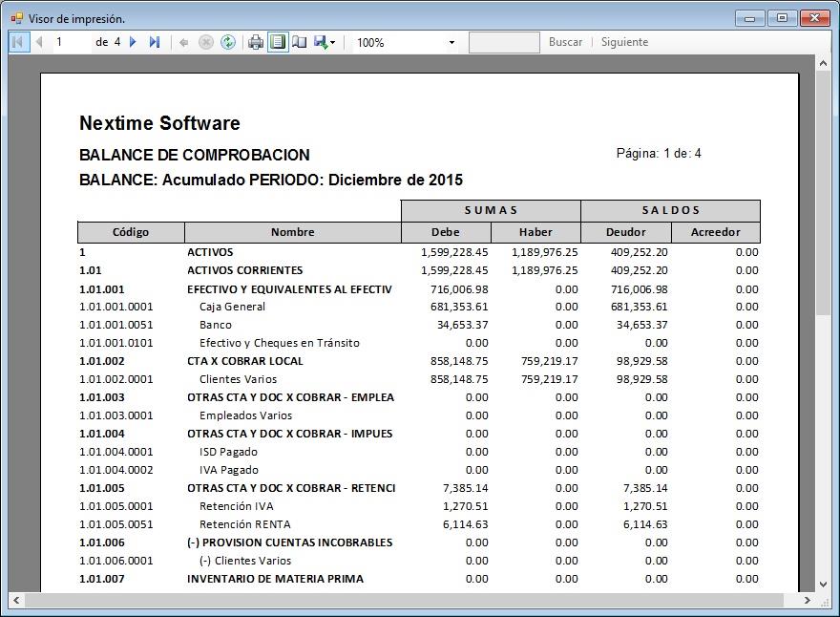Click the Retención IVA entry

tap(237, 506)
